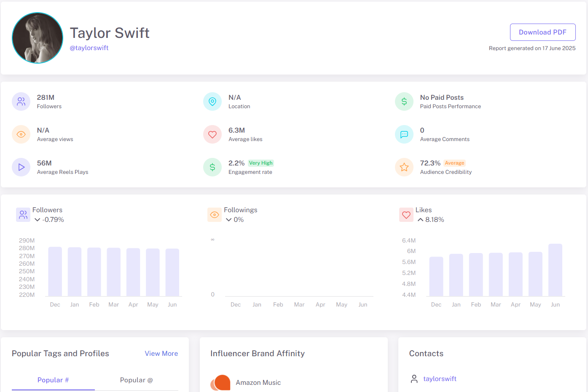Click the 2.2% engagement rate value
This screenshot has height=392, width=588.
(236, 163)
